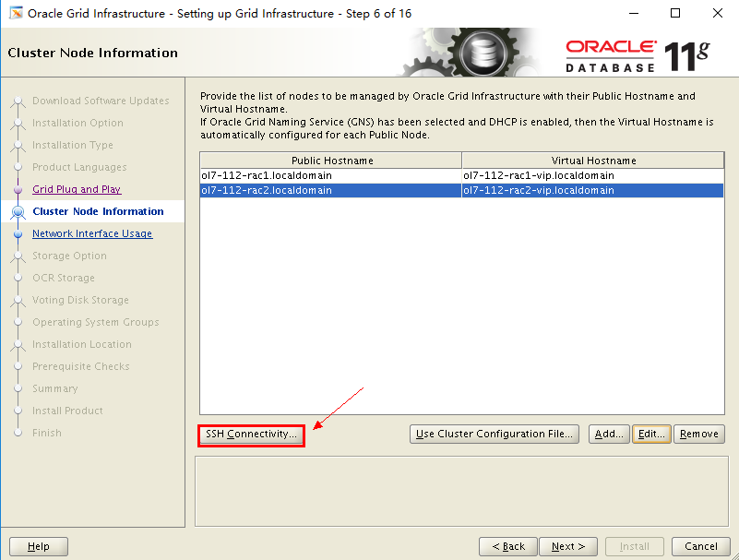Proceed with the Next button
The image size is (739, 560).
pyautogui.click(x=568, y=546)
